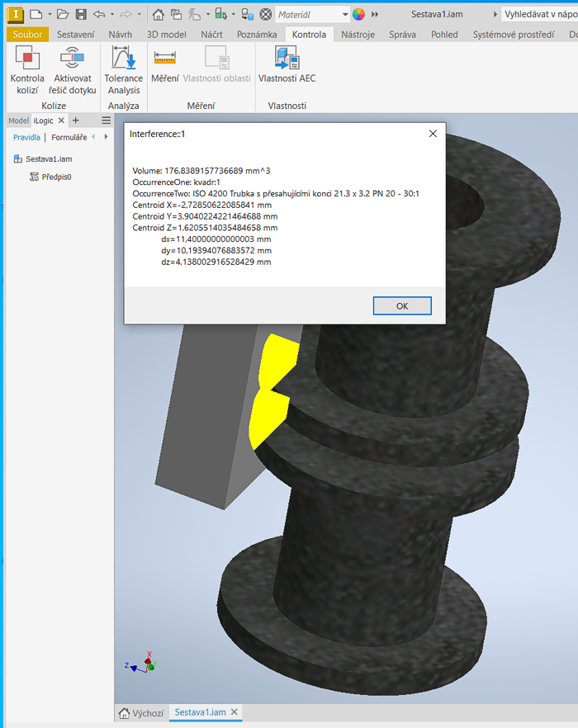Click the Home view icon in toolbar

(x=159, y=14)
